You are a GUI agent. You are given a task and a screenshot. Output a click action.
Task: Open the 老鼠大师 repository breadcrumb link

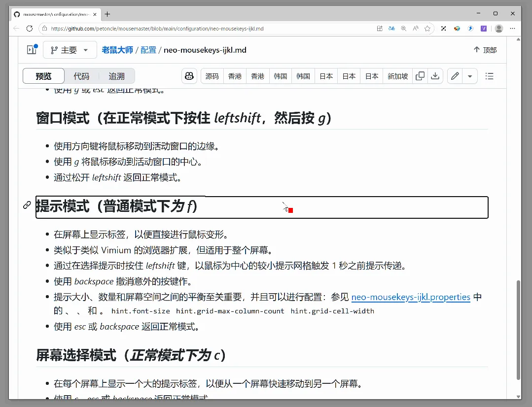tap(117, 50)
